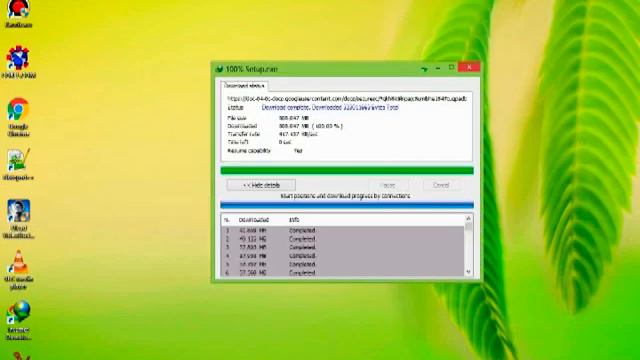Click the scroll down arrow of the connections list
Viewport: 640px width, 360px height.
(x=468, y=272)
